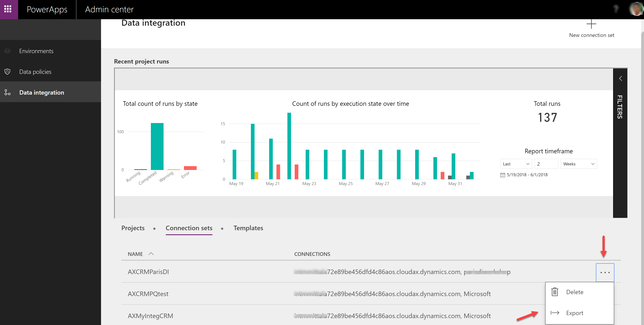The height and width of the screenshot is (325, 644).
Task: Click the PowerApps app launcher icon
Action: click(9, 9)
